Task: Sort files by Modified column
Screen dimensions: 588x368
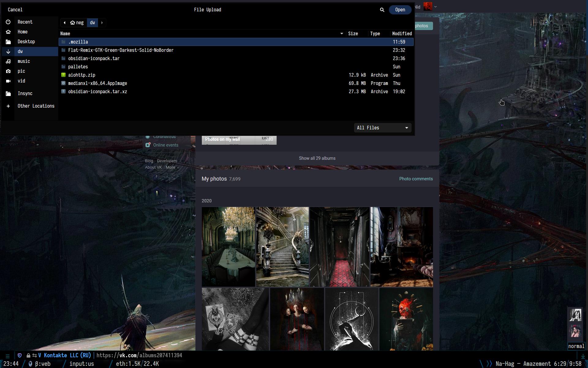Action: (x=402, y=34)
